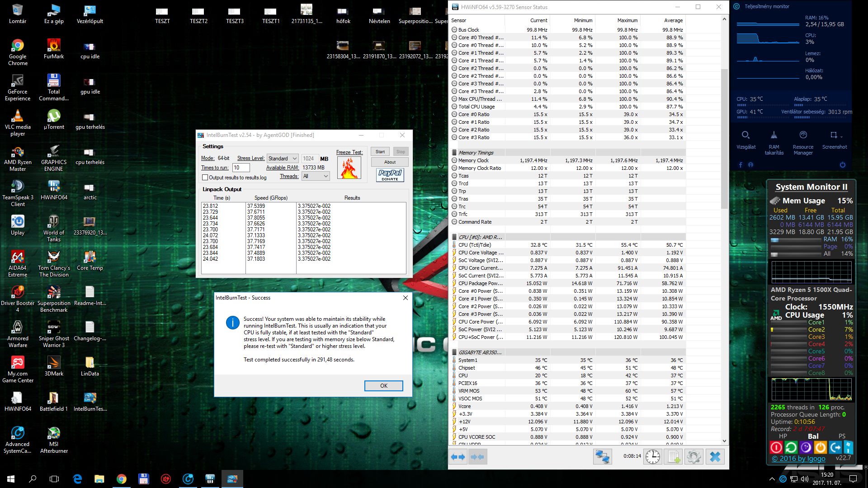
Task: Select Bal power plan in System Monitor II
Action: click(x=813, y=436)
